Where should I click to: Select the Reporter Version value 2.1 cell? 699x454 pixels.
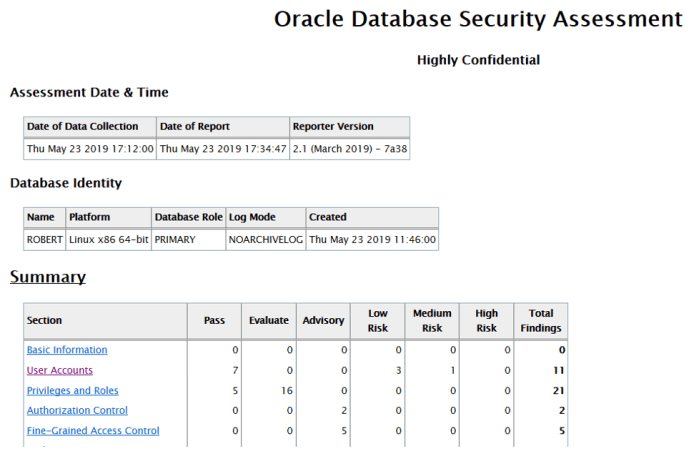pyautogui.click(x=349, y=148)
